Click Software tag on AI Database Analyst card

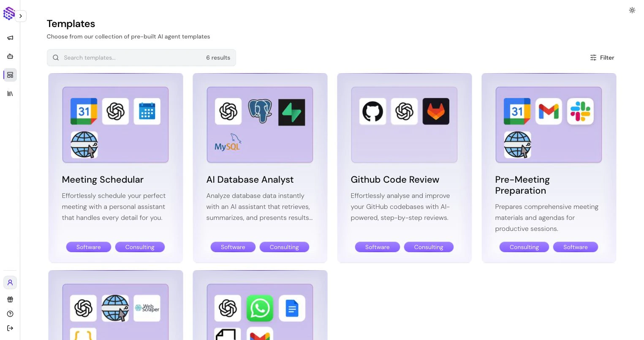coord(233,247)
